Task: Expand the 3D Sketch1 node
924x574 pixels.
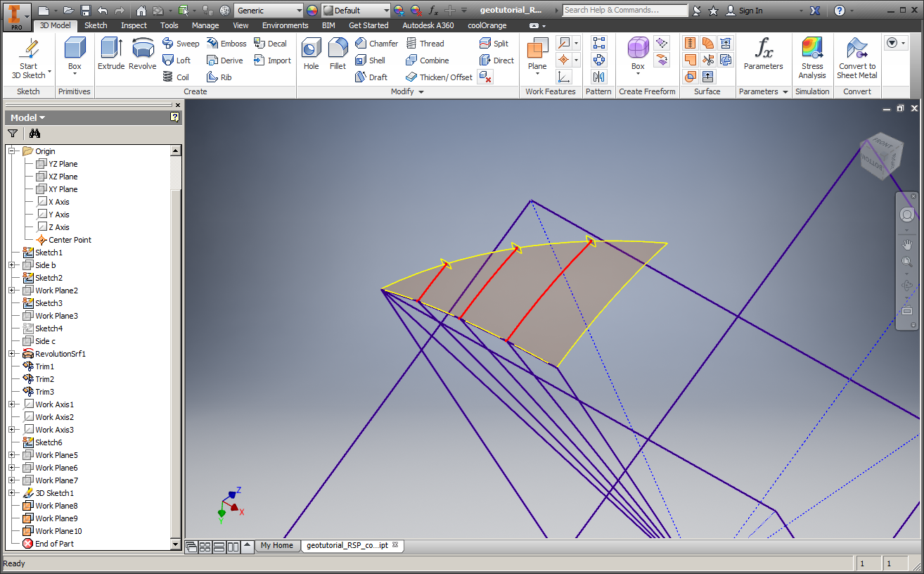Action: (x=12, y=493)
